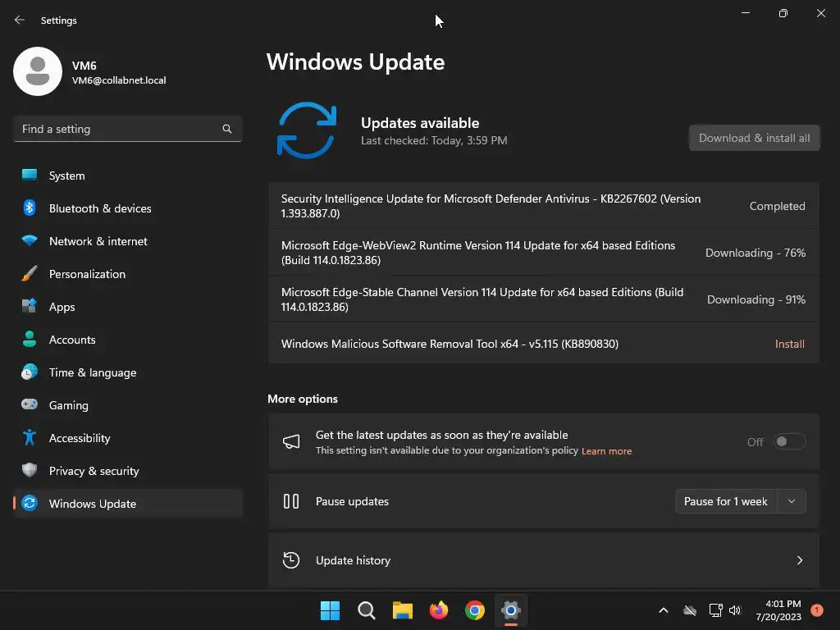This screenshot has height=630, width=840.
Task: Click the Completed status text
Action: pos(777,206)
